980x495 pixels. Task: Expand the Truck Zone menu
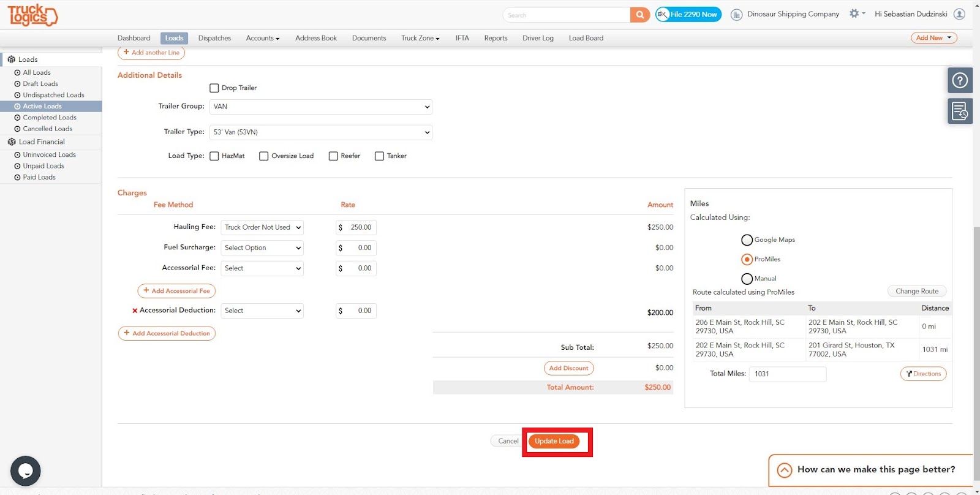[420, 38]
